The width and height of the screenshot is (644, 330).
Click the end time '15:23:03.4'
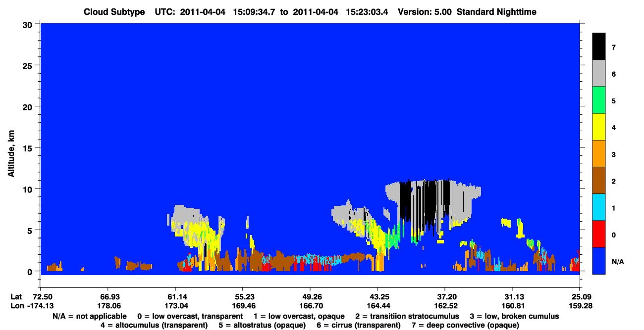(367, 12)
